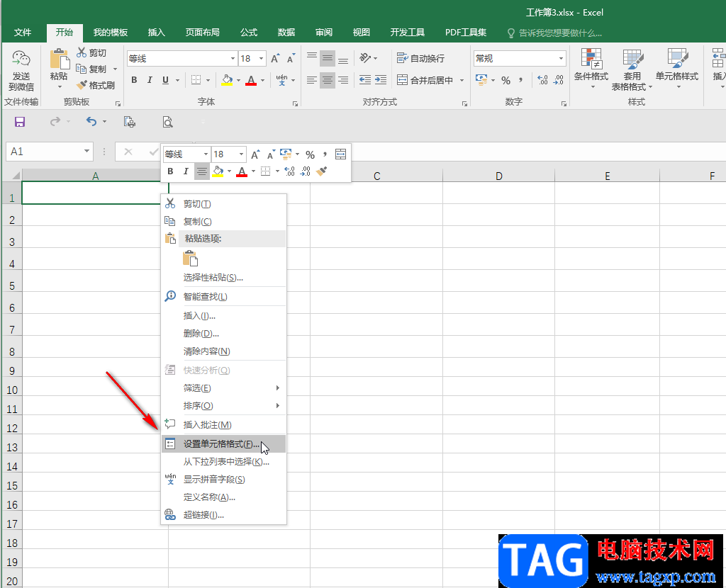The image size is (726, 588).
Task: Toggle Bold in the ribbon
Action: point(134,80)
